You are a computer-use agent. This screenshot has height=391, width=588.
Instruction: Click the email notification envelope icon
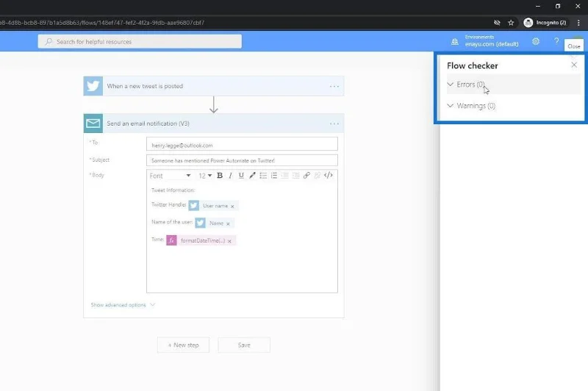tap(93, 123)
